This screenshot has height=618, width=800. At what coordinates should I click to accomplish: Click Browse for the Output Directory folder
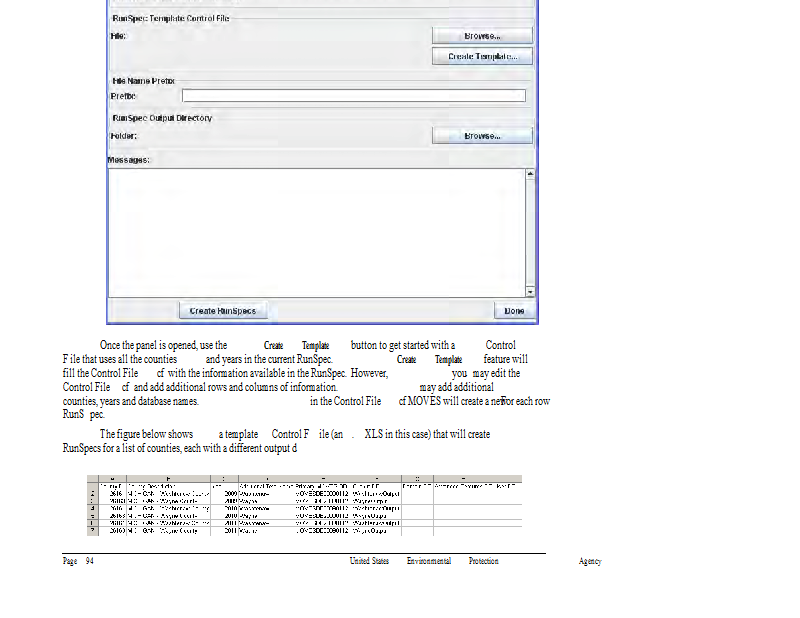tap(482, 136)
